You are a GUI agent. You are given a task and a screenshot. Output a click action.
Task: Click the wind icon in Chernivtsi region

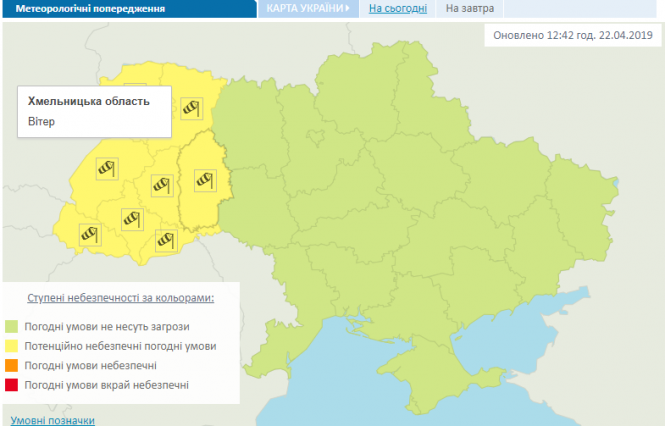click(x=167, y=240)
